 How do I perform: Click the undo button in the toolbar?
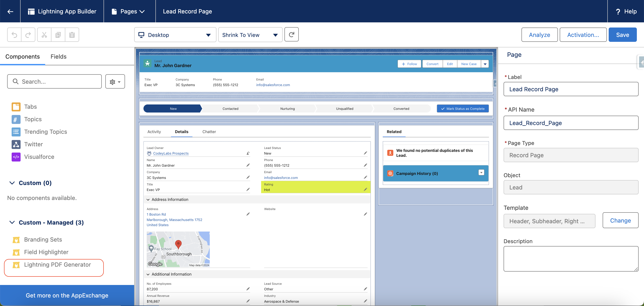coord(15,35)
